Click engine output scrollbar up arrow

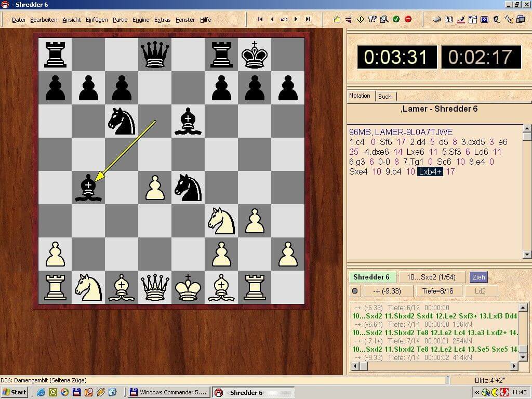pos(523,308)
